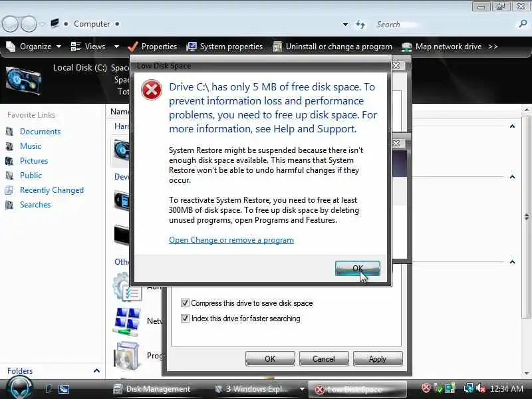Click the Searches folder icon

click(9, 205)
